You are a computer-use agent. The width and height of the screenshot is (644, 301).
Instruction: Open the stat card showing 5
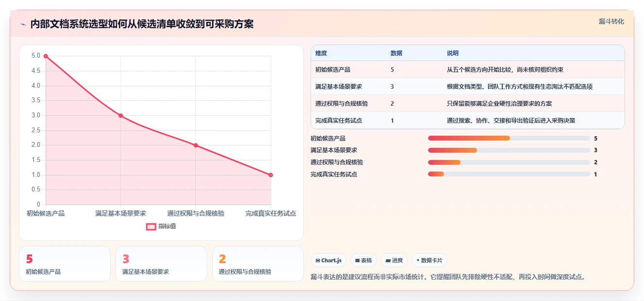(65, 264)
